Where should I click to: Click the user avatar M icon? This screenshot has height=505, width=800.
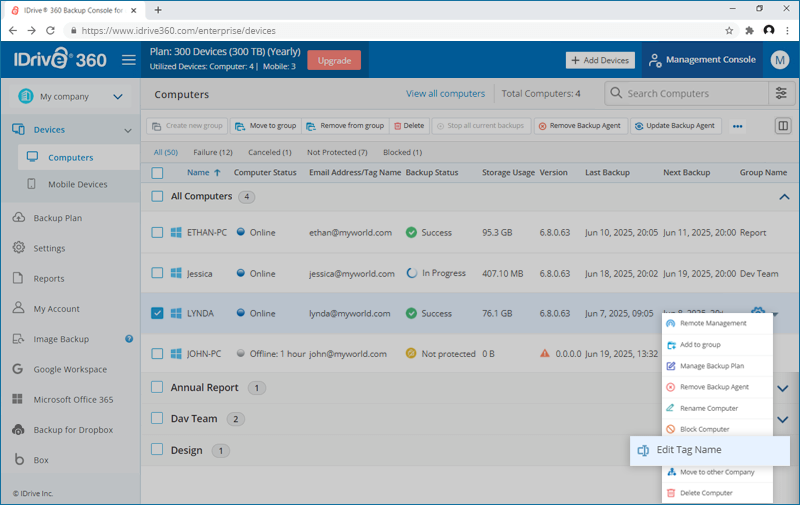click(780, 60)
